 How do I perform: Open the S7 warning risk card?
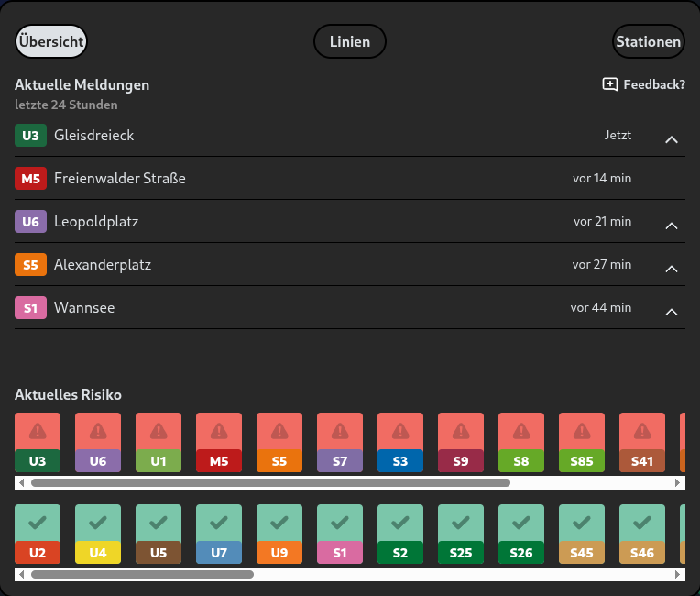[340, 442]
